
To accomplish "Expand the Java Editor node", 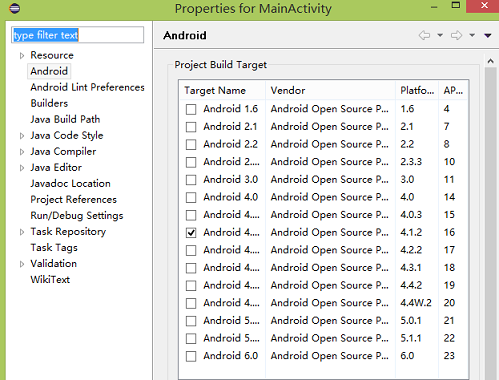I will click(x=22, y=168).
